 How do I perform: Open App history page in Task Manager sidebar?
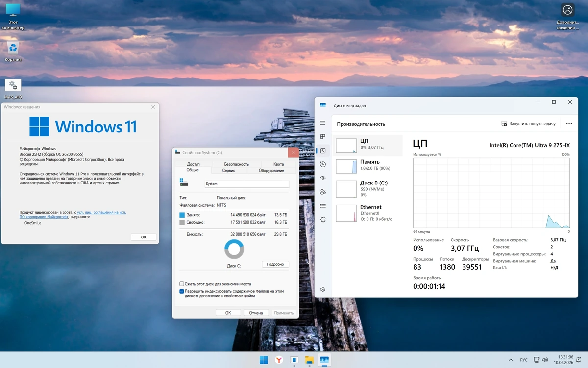point(323,164)
